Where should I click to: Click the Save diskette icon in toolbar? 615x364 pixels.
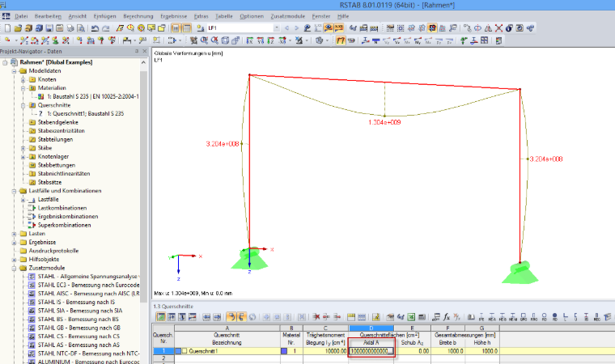tap(49, 28)
